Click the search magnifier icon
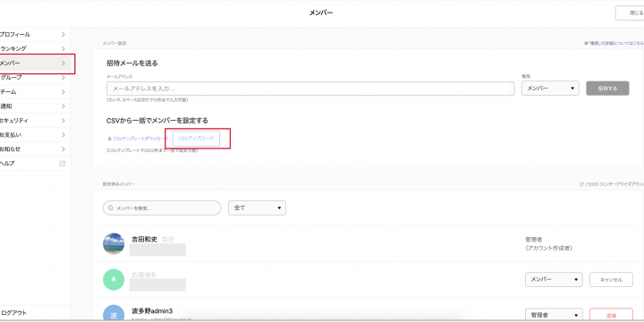 [111, 208]
